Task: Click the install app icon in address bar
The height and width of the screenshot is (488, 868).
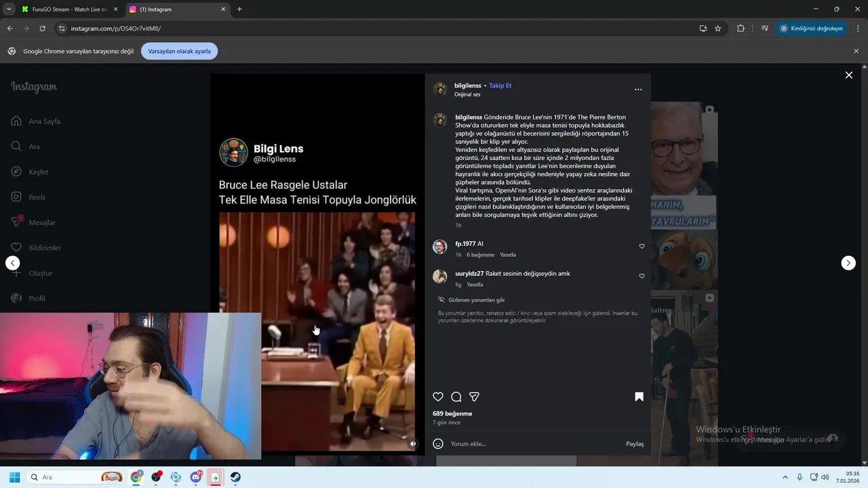Action: tap(703, 28)
